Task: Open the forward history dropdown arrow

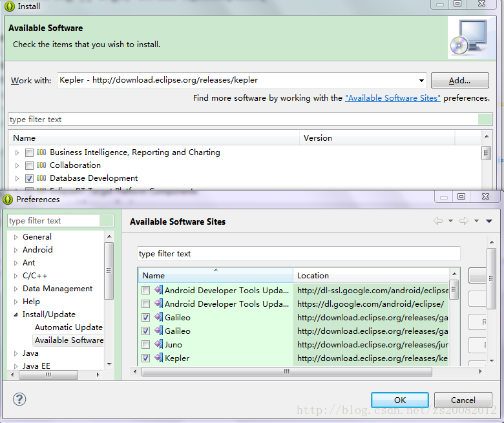Action: tap(476, 221)
